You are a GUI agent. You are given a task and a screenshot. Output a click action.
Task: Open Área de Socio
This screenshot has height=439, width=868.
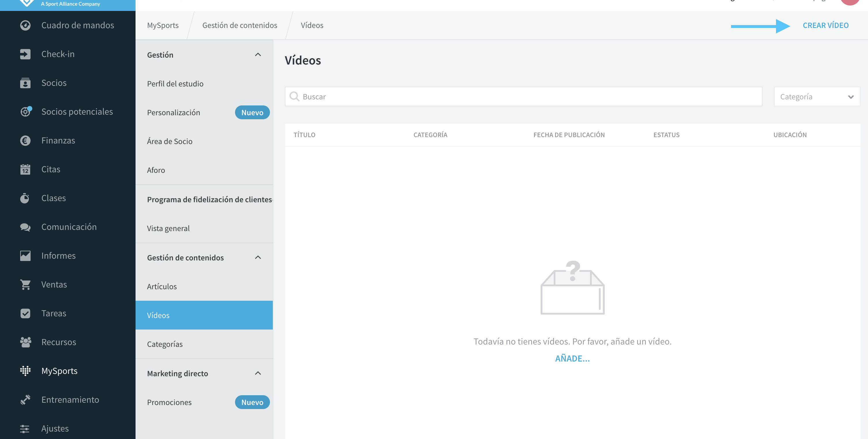click(x=204, y=141)
